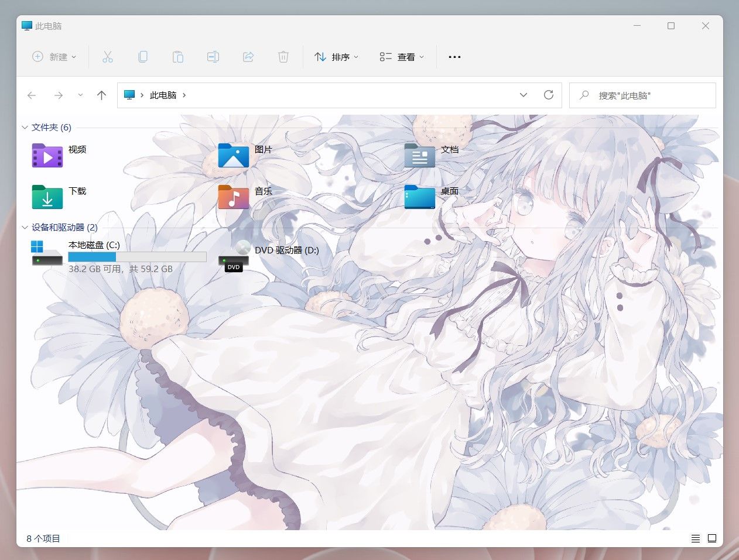
Task: Click the window title bar computer icon
Action: coord(26,26)
